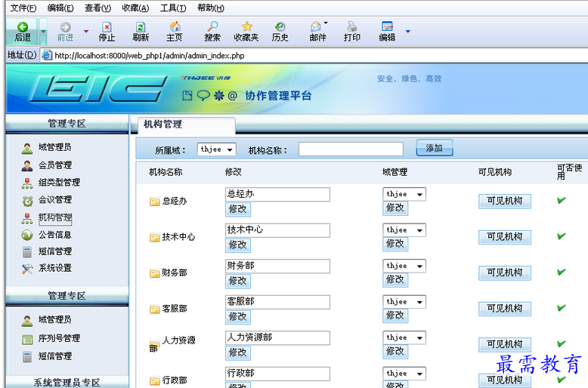The height and width of the screenshot is (388, 588).
Task: Click the folder icon beside 财务部
Action: [x=154, y=273]
